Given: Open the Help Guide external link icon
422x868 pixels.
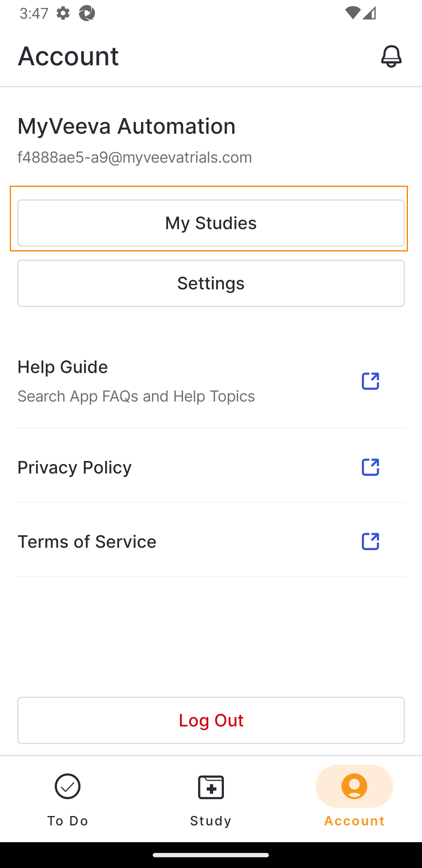Looking at the screenshot, I should [x=370, y=381].
